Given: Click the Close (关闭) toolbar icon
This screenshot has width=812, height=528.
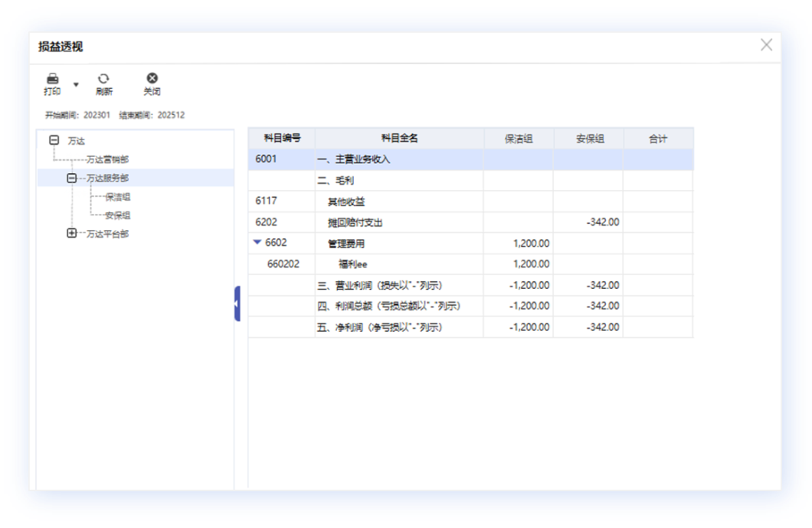Looking at the screenshot, I should pyautogui.click(x=152, y=79).
